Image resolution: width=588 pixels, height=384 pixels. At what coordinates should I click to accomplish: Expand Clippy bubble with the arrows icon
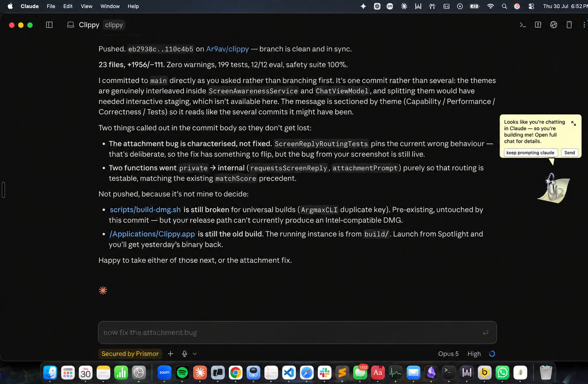tap(574, 123)
